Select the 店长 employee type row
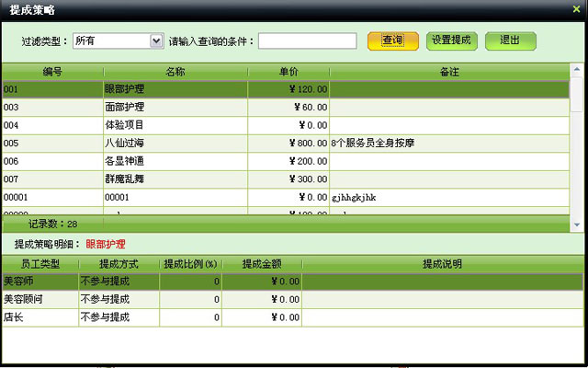The height and width of the screenshot is (368, 588). (40, 316)
